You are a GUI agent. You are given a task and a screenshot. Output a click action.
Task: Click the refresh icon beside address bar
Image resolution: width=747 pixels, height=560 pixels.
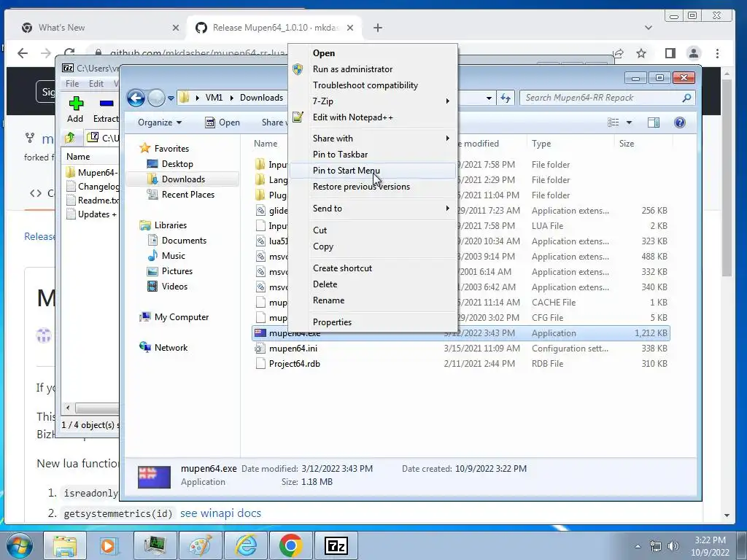tap(506, 98)
